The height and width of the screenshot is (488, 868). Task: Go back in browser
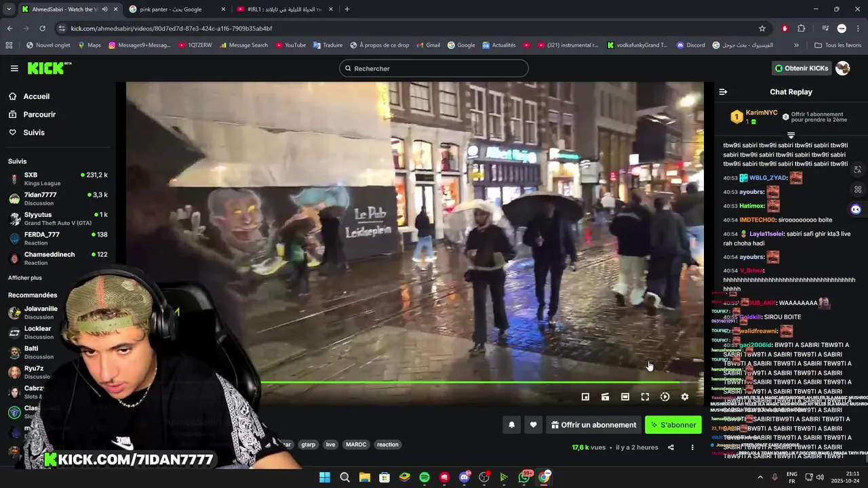point(9,28)
